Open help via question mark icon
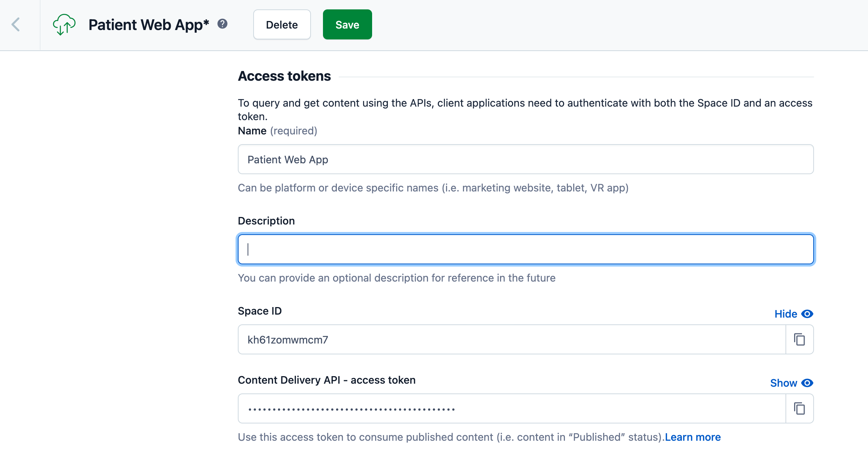Screen dimensions: 868x455 (x=222, y=24)
